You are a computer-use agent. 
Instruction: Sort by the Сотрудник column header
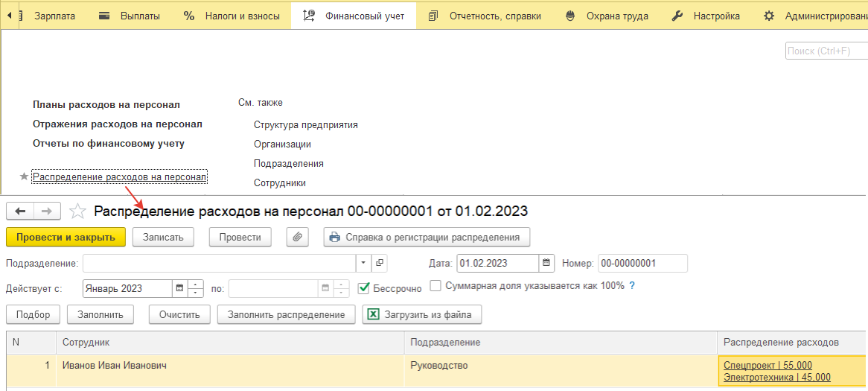230,343
